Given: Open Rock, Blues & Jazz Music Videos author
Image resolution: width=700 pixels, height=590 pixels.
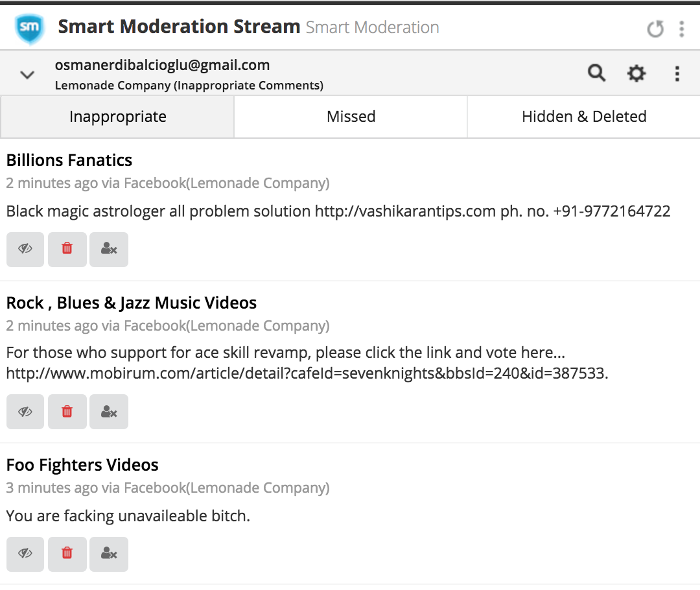Looking at the screenshot, I should pyautogui.click(x=131, y=303).
